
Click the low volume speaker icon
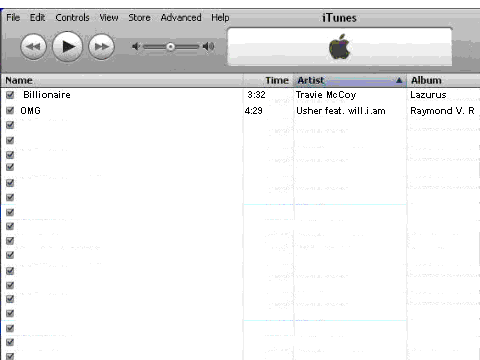point(136,46)
